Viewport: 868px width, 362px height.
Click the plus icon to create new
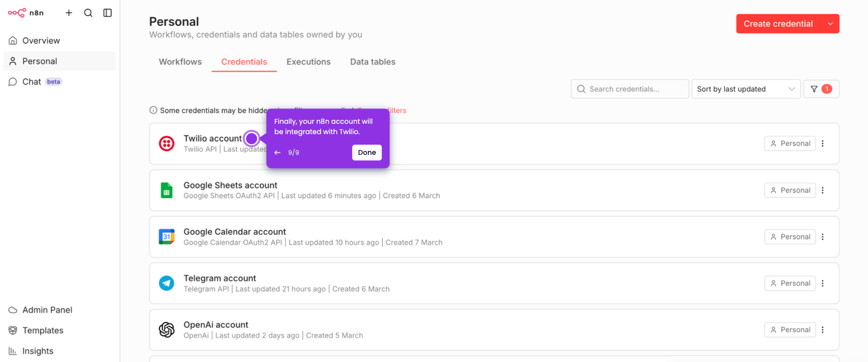coord(69,13)
